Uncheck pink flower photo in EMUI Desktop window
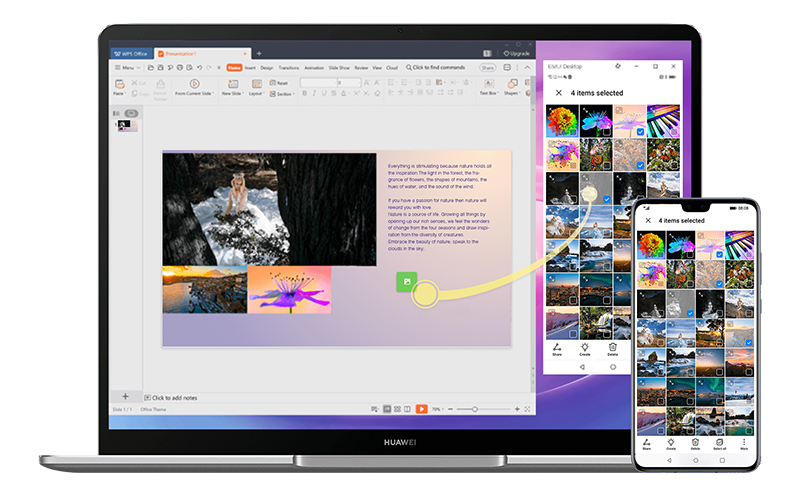The height and width of the screenshot is (496, 800). (640, 132)
